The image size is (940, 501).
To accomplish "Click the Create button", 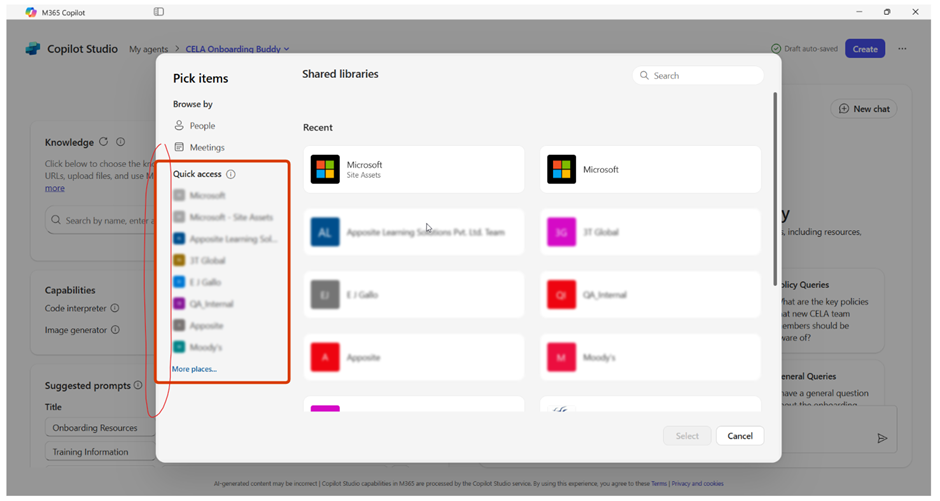I will 865,49.
